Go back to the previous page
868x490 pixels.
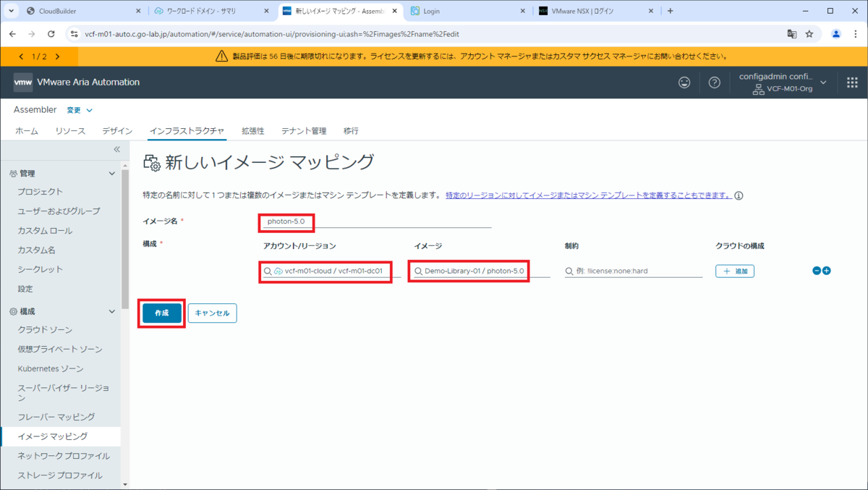(12, 34)
